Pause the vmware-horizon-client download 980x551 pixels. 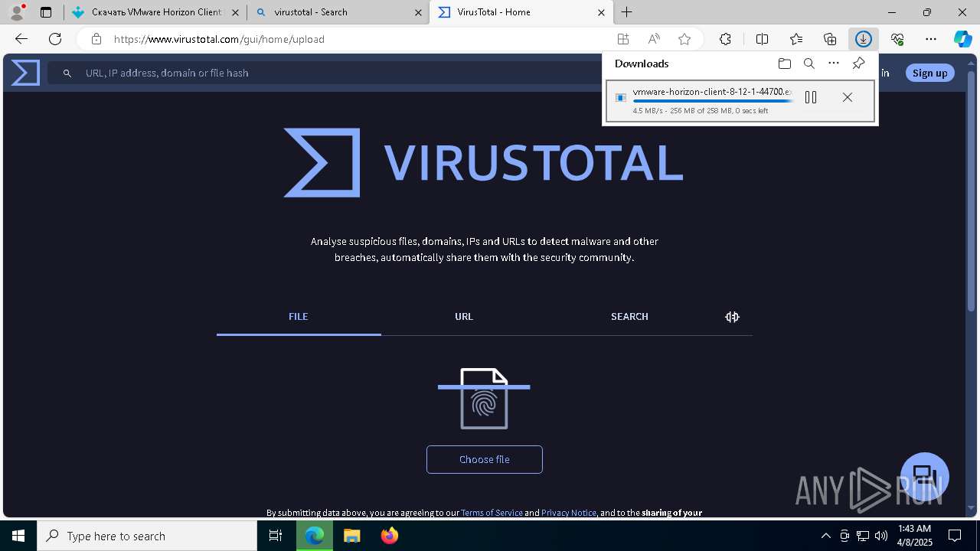click(811, 97)
